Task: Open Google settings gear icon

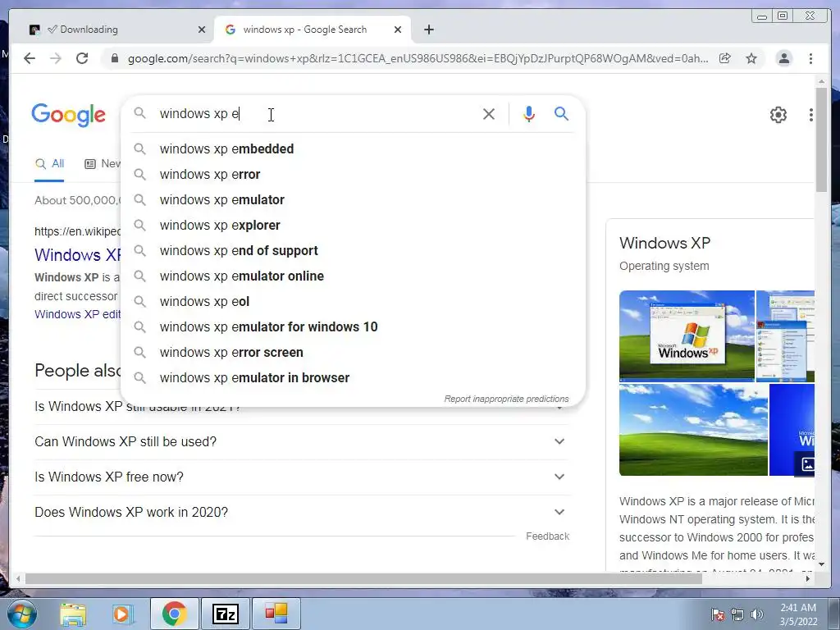Action: 778,114
